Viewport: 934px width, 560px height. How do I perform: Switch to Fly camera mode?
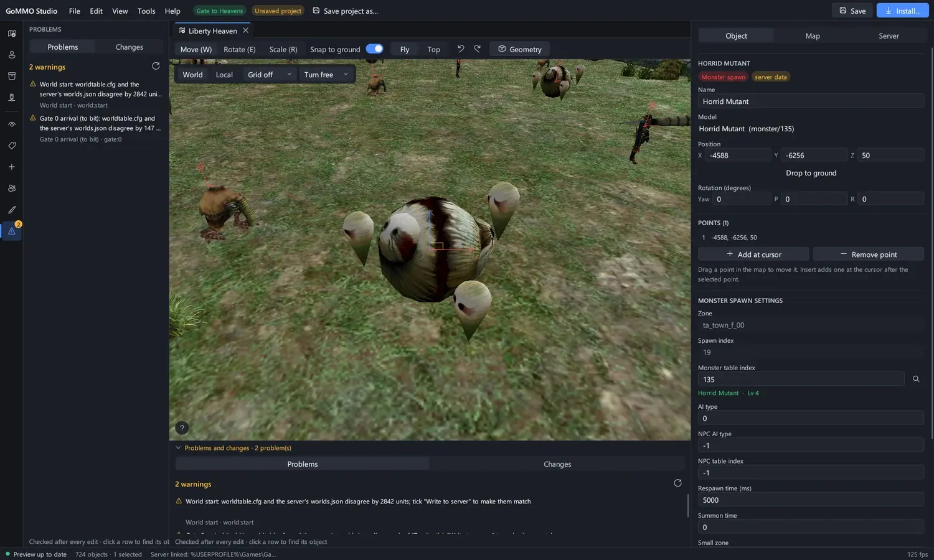pyautogui.click(x=405, y=49)
